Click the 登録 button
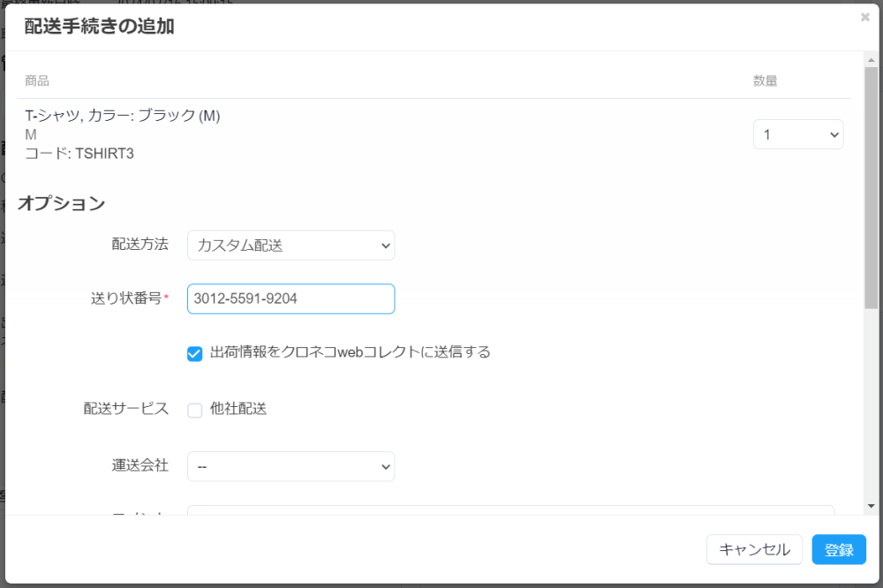 [839, 549]
